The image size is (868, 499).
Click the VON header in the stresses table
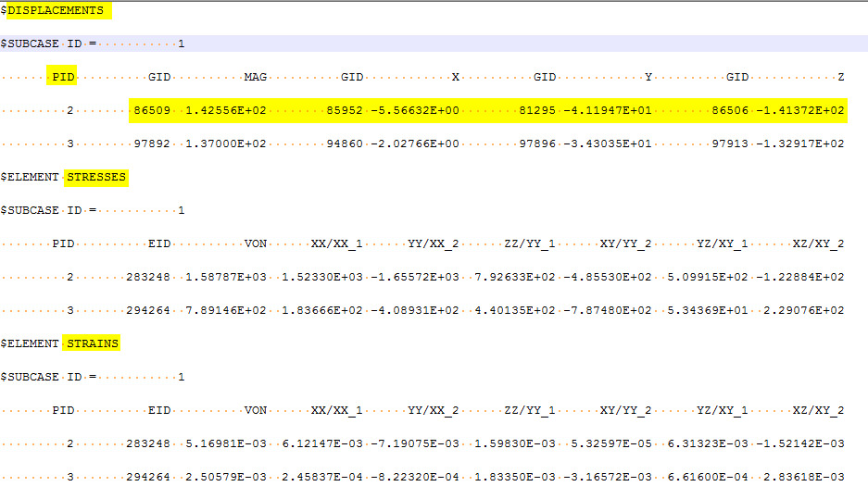click(256, 243)
